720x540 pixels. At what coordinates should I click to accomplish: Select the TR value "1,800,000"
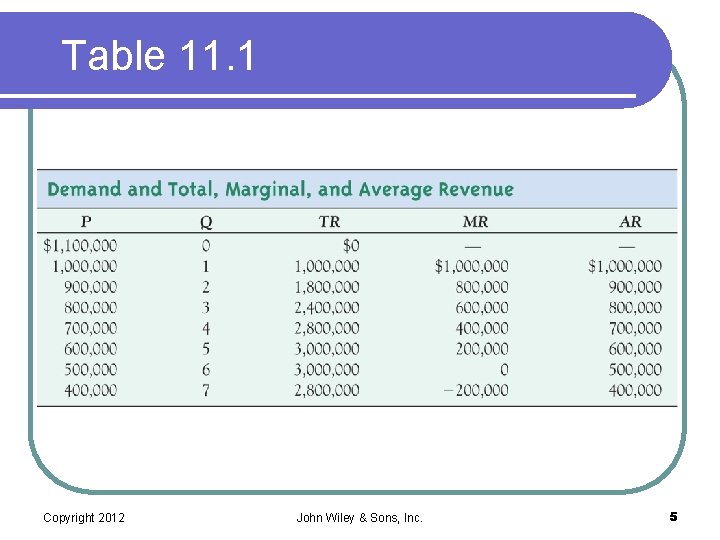[x=327, y=287]
